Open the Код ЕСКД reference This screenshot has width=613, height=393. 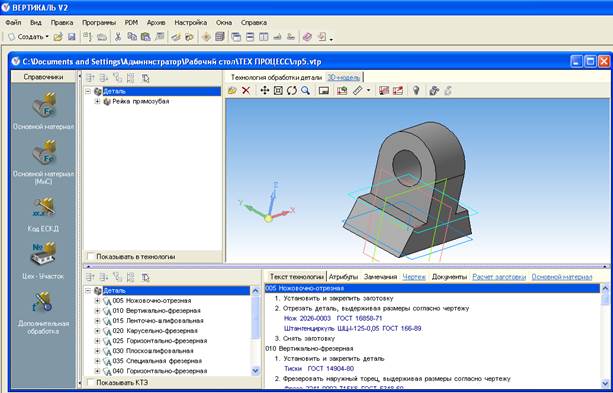click(x=43, y=214)
